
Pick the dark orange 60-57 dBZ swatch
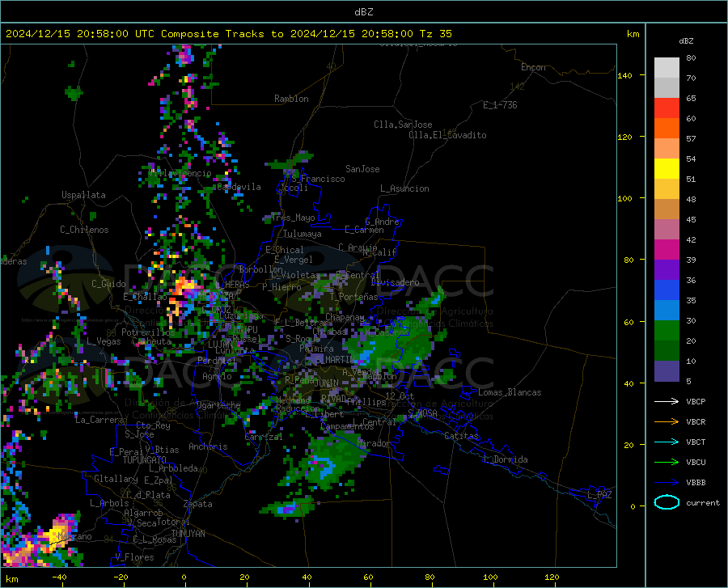[x=667, y=129]
